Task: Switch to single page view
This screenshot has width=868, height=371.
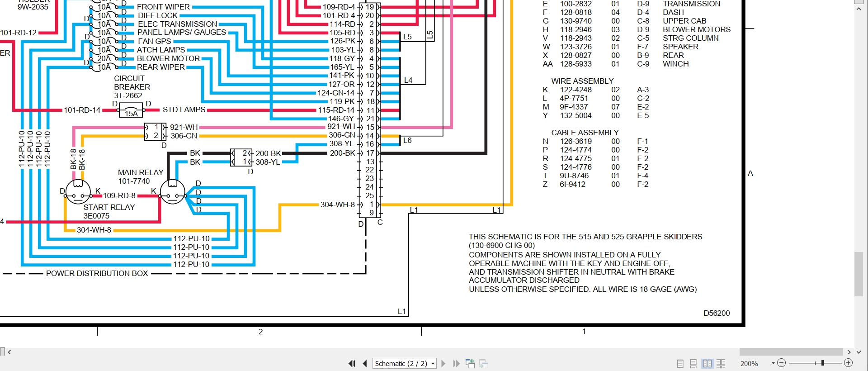Action: pos(680,363)
